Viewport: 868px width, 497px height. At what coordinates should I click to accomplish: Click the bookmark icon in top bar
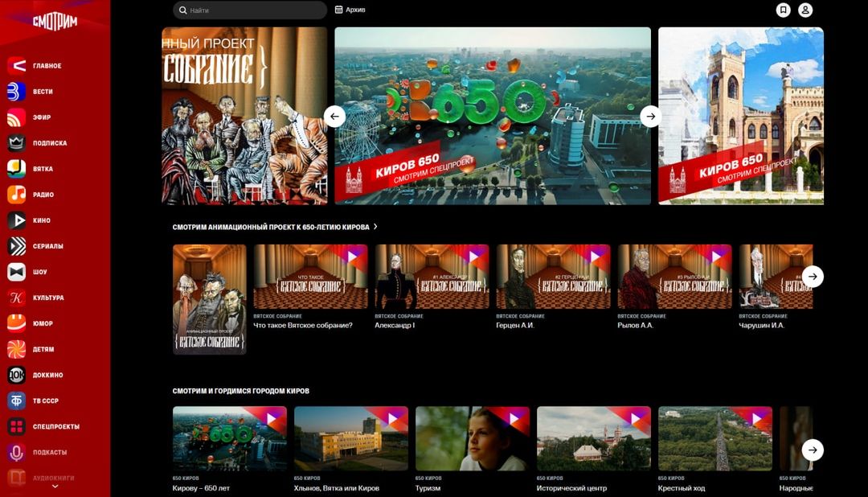pyautogui.click(x=783, y=10)
